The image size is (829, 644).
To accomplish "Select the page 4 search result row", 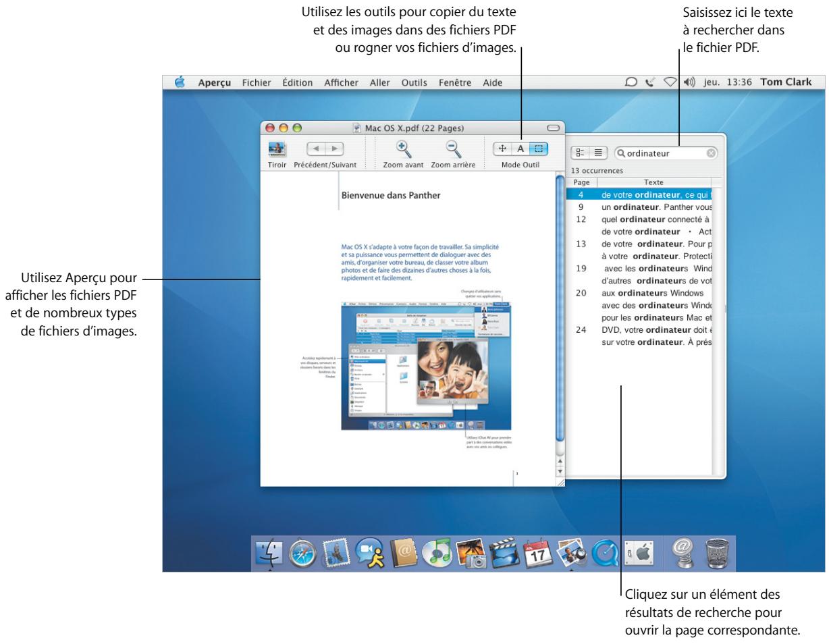I will pyautogui.click(x=639, y=194).
